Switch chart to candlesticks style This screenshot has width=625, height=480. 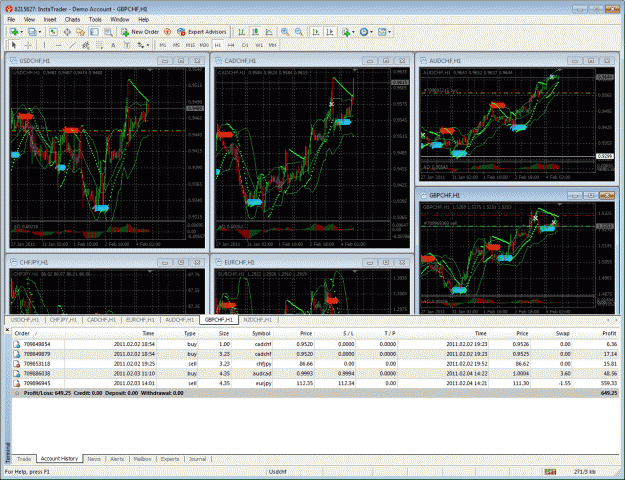[x=255, y=32]
